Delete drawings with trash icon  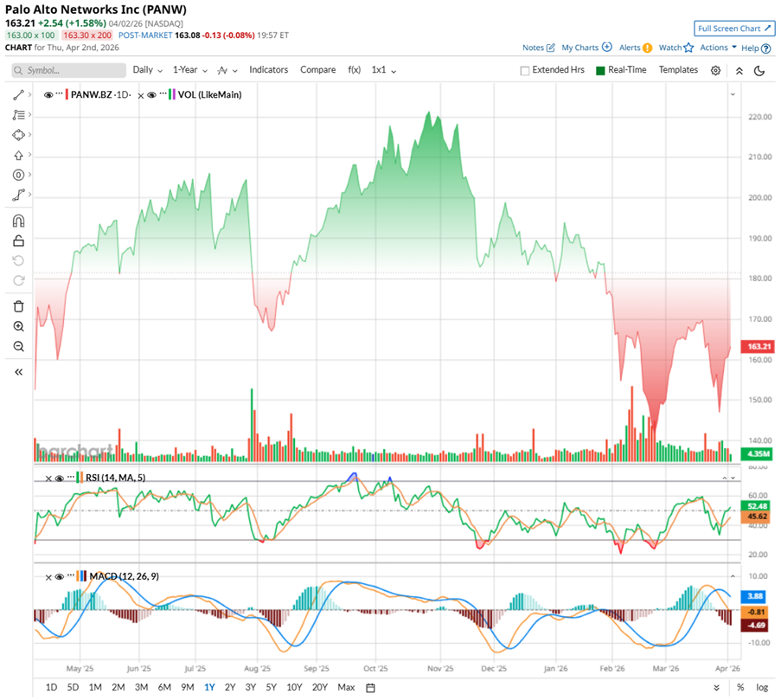(18, 306)
